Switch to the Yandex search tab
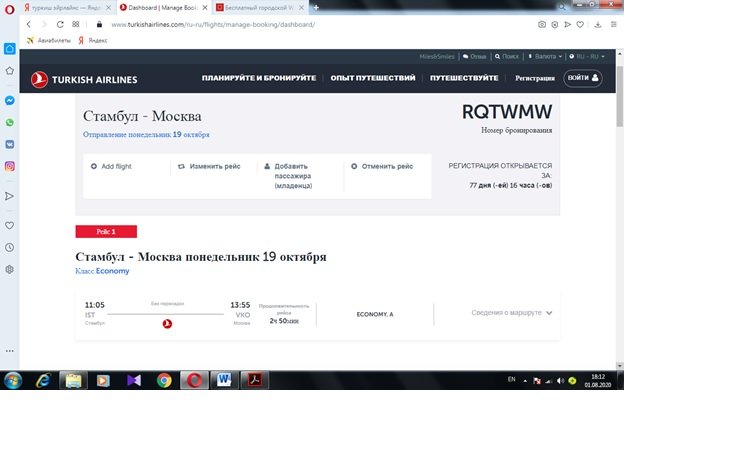Viewport: 730px width, 449px height. pyautogui.click(x=66, y=7)
